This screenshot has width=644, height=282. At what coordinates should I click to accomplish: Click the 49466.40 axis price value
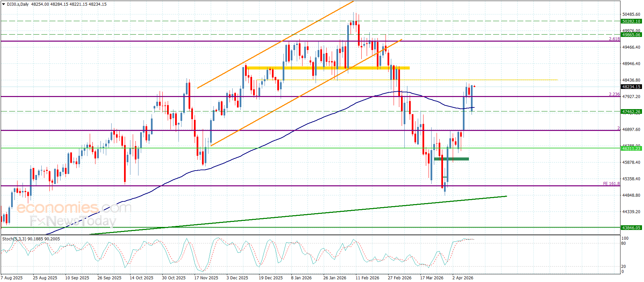coord(631,47)
